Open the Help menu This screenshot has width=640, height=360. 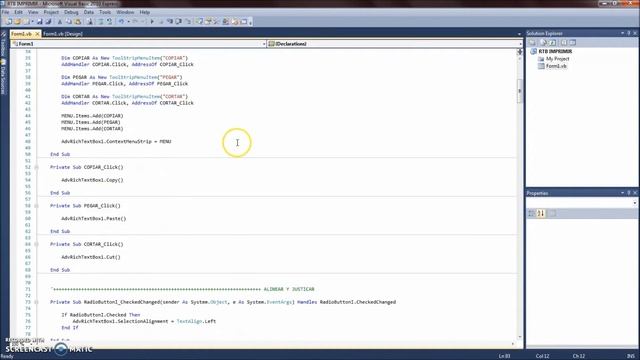[x=144, y=12]
